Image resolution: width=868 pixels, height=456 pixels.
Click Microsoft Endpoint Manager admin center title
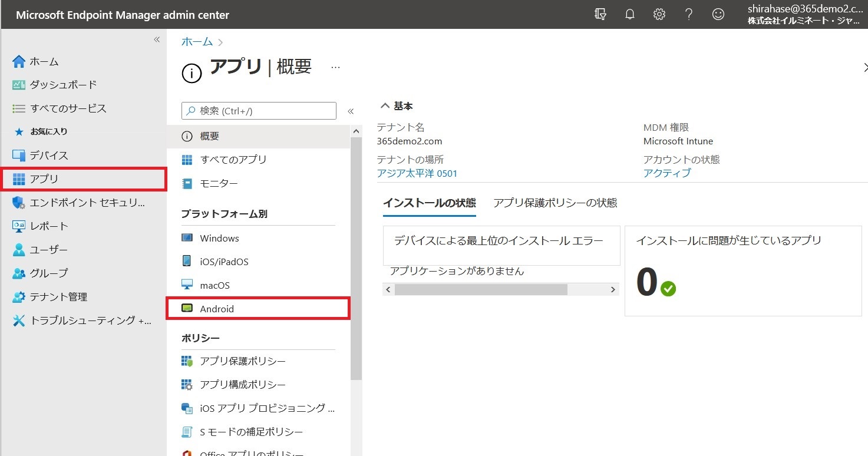tap(123, 15)
